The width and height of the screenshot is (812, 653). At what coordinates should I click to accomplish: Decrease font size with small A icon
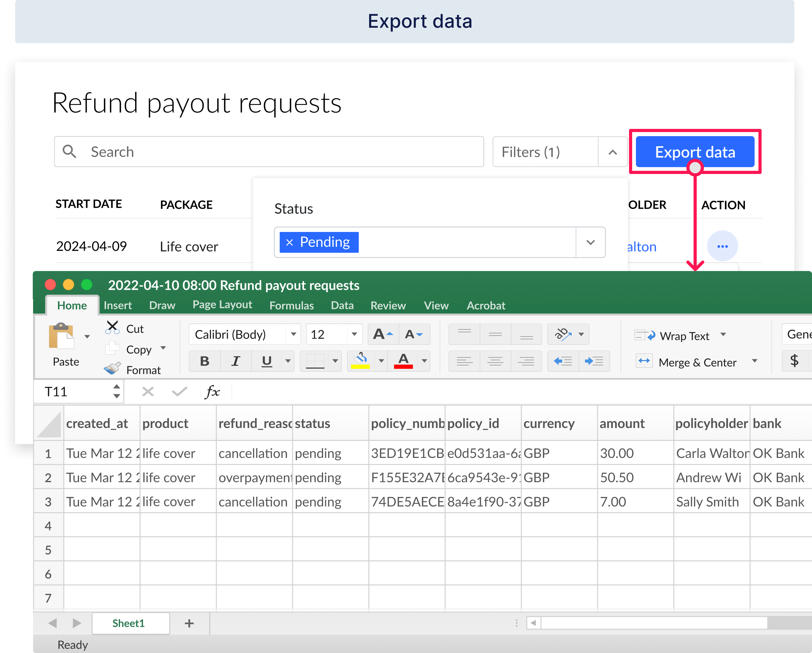[414, 334]
